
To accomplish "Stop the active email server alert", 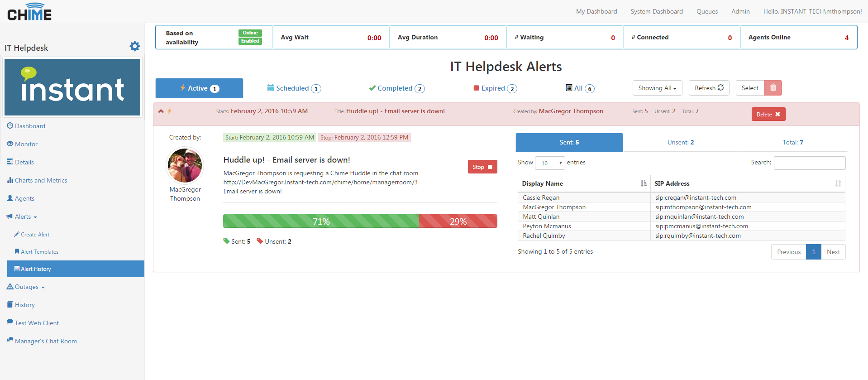I will click(x=482, y=167).
